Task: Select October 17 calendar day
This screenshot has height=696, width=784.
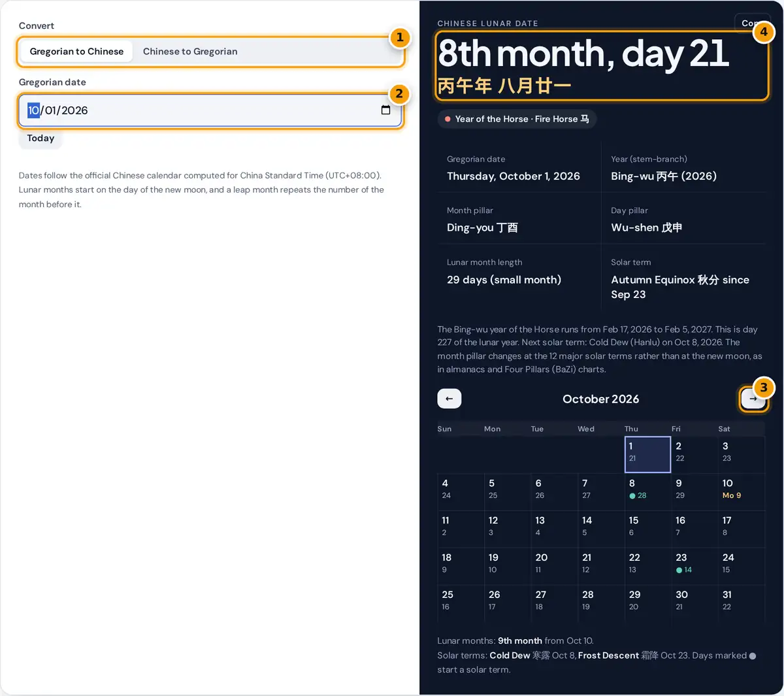Action: click(x=742, y=529)
